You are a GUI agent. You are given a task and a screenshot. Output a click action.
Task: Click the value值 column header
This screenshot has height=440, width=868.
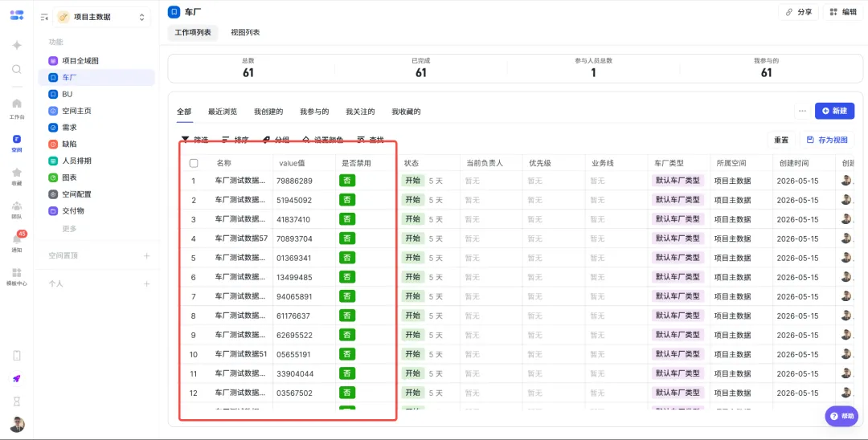(293, 163)
